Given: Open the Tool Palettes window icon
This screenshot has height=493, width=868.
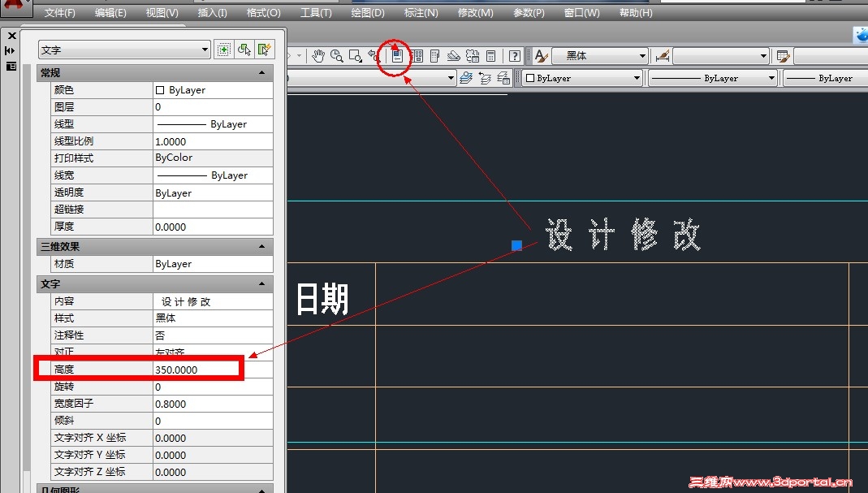Looking at the screenshot, I should [x=416, y=55].
